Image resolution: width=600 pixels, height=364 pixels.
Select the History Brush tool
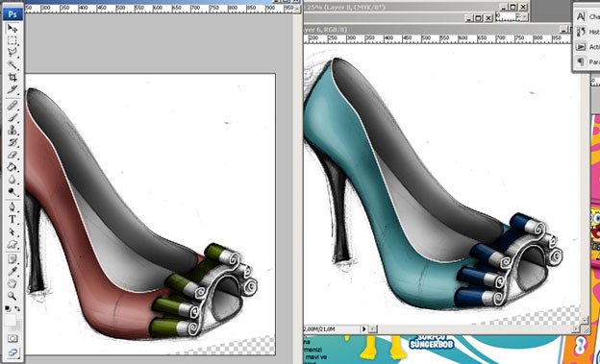pos(12,142)
